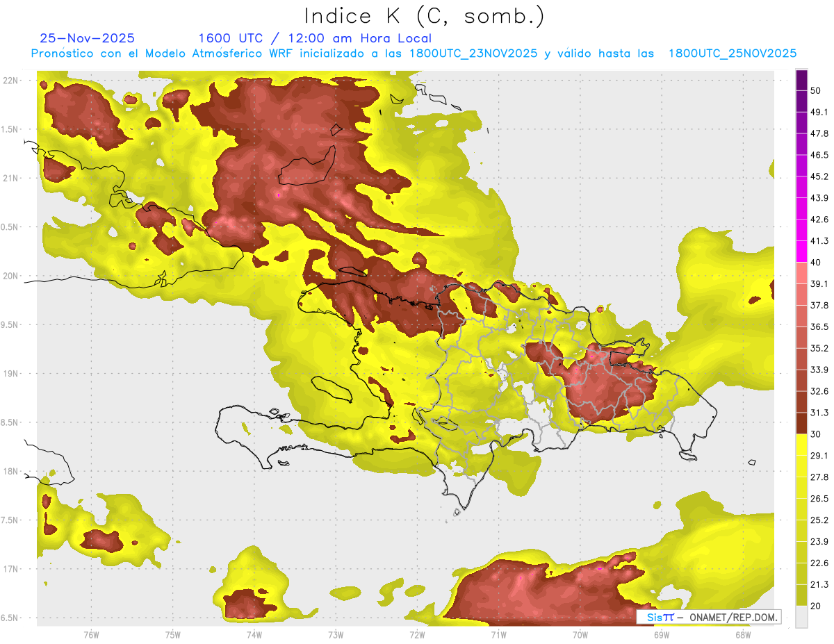
Task: Click the colorbar value "22.6"
Action: tap(819, 563)
